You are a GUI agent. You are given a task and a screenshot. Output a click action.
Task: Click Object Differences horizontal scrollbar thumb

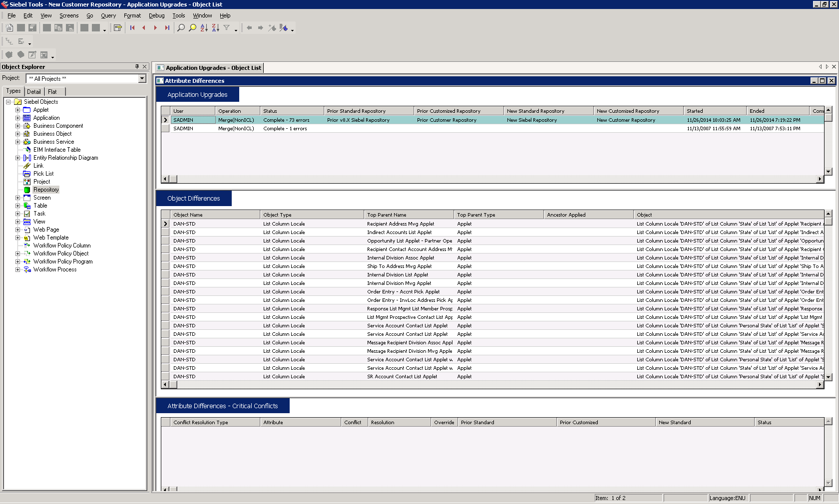(173, 385)
